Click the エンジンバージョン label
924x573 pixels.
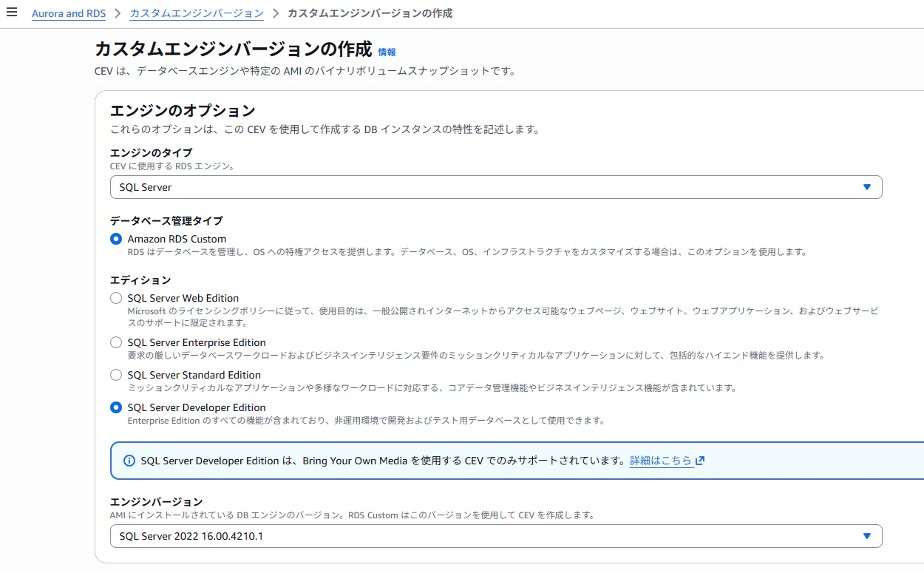(156, 502)
